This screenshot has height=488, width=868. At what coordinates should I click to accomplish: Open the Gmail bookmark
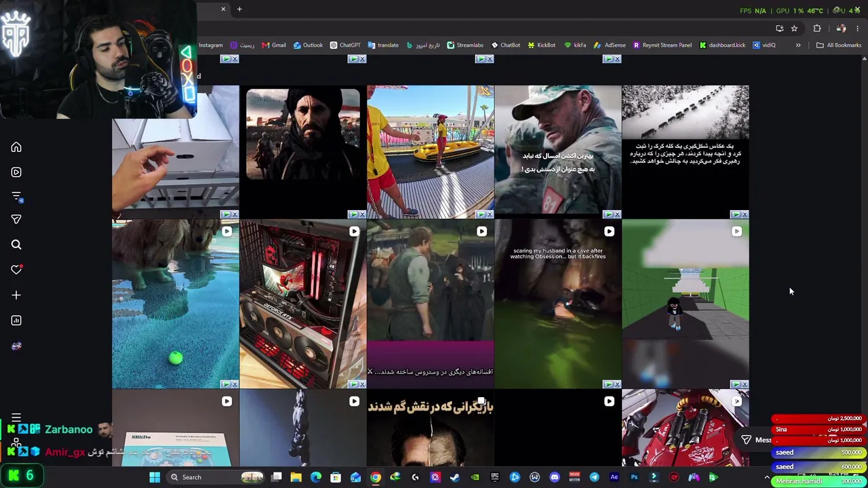pos(274,45)
